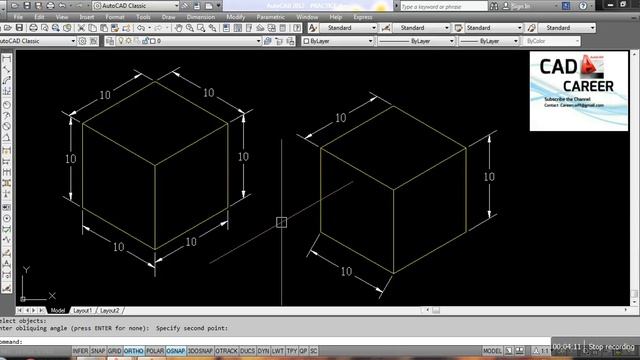
Task: Click the Workspace Settings gear icon
Action: pos(82,41)
